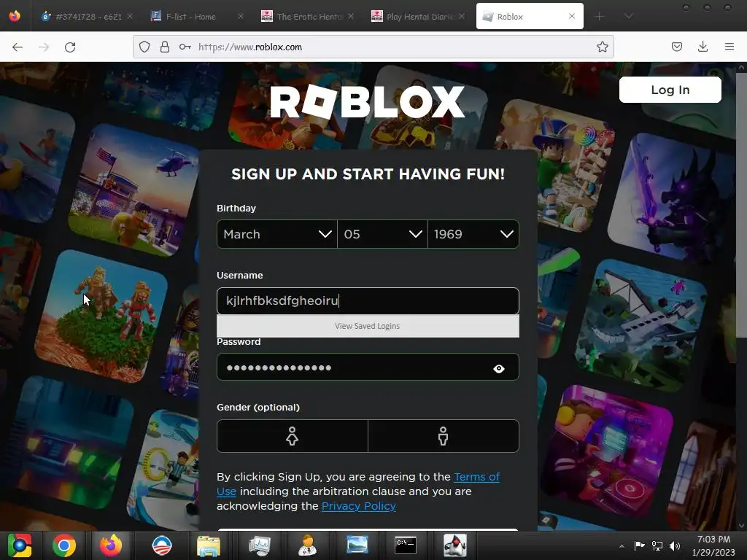Select the male gender option
747x560 pixels.
click(443, 436)
